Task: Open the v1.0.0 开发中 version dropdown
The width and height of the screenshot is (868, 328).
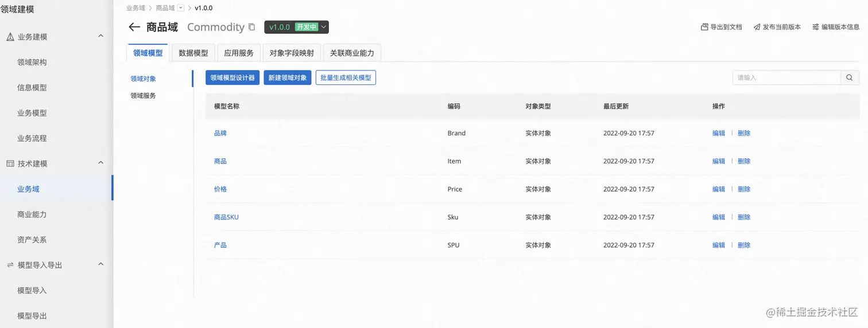Action: click(296, 27)
